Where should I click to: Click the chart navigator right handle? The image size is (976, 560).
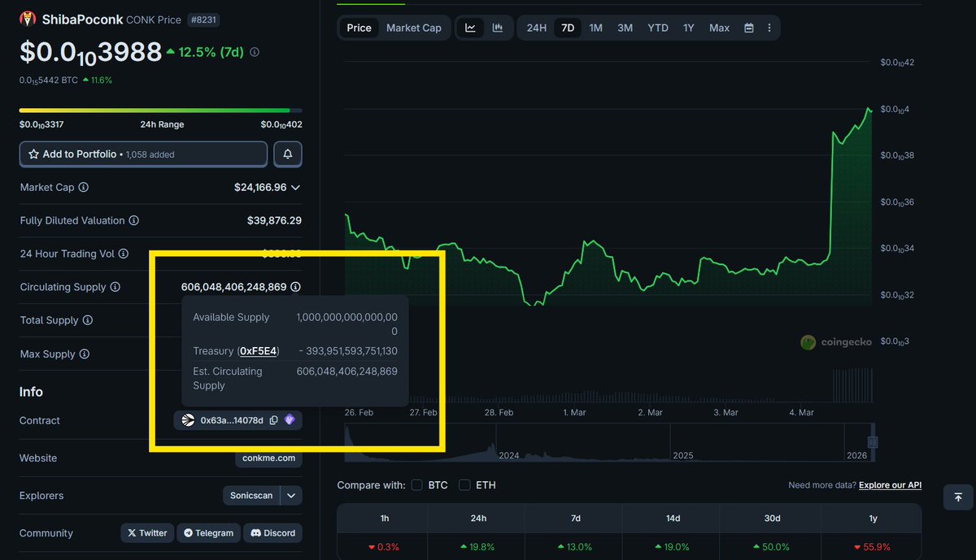point(873,442)
